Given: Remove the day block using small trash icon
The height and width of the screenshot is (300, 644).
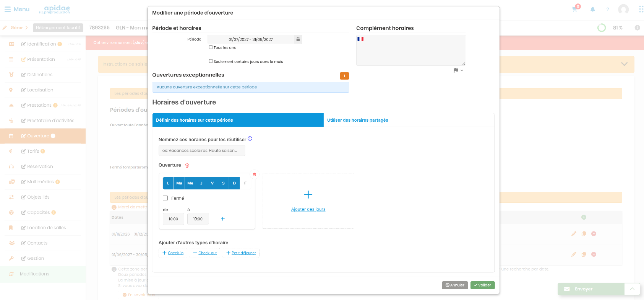Looking at the screenshot, I should coord(255,174).
